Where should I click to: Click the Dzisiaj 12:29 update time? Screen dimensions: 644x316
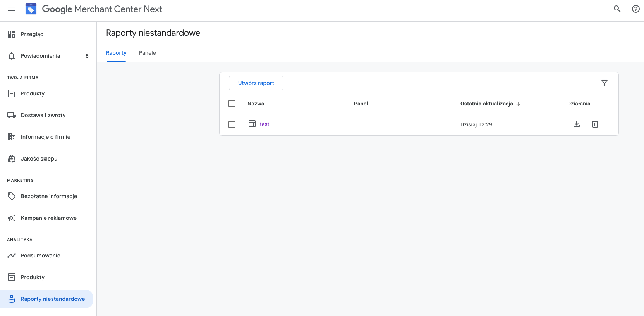(476, 124)
